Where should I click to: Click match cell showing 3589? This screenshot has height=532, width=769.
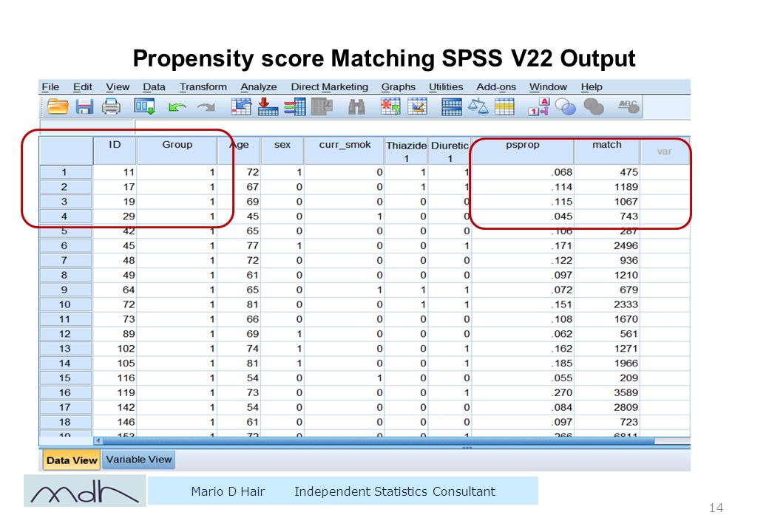coord(606,392)
